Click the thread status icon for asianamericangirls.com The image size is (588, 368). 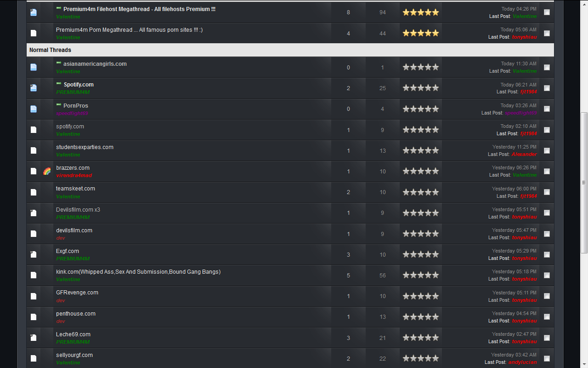click(x=34, y=67)
